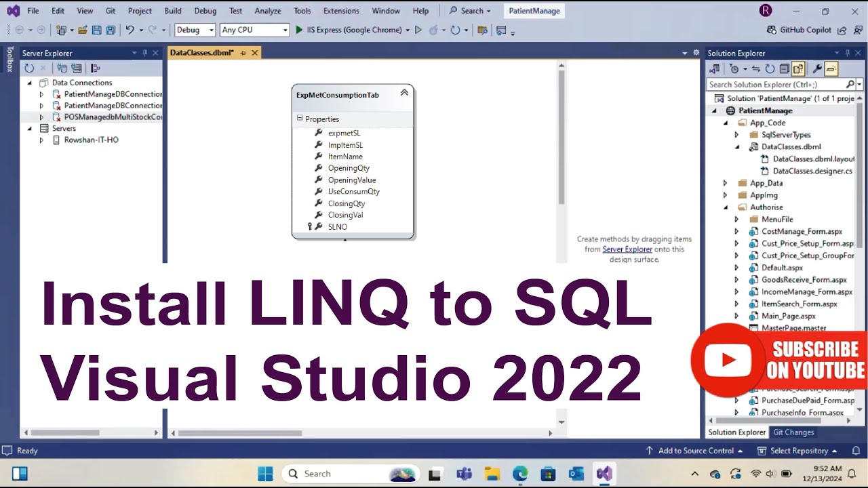This screenshot has height=488, width=868.
Task: Toggle Show All Files in Solution Explorer
Action: [798, 68]
